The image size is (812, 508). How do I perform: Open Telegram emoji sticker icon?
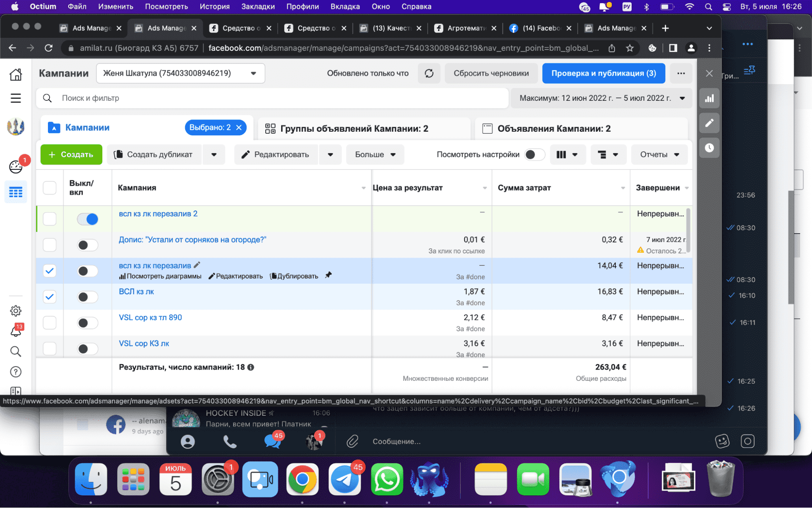click(722, 441)
